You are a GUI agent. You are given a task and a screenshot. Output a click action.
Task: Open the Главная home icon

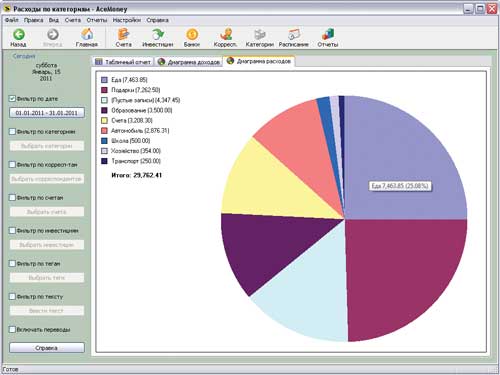click(x=87, y=34)
